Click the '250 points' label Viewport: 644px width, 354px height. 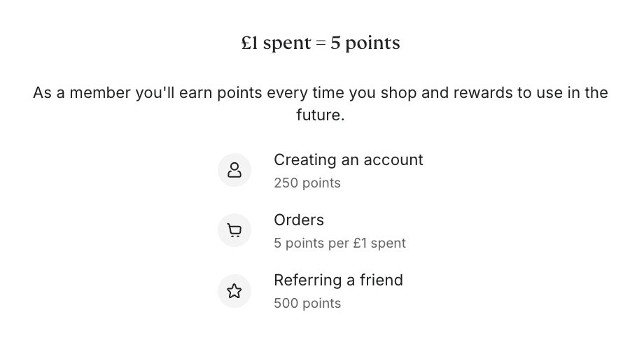307,183
